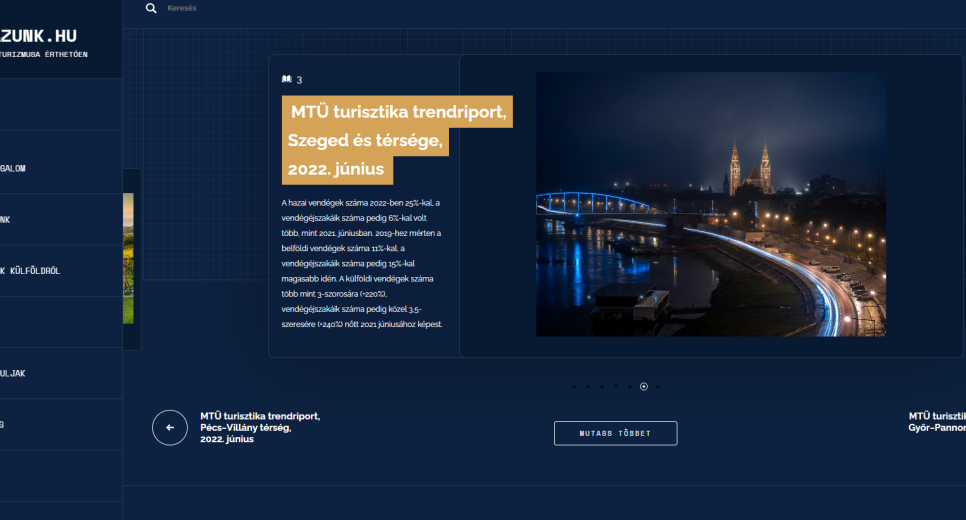Select the active sixth carousel dot
Viewport: 966px width, 520px height.
click(644, 386)
